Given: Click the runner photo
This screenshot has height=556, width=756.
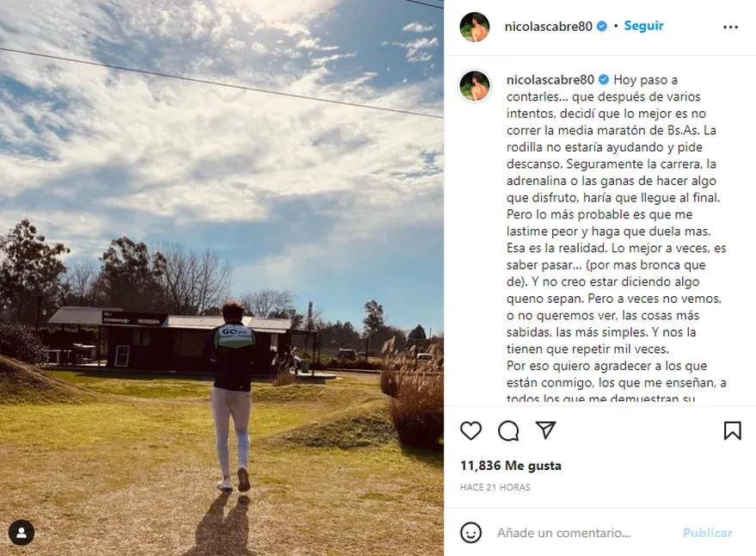Looking at the screenshot, I should [222, 278].
